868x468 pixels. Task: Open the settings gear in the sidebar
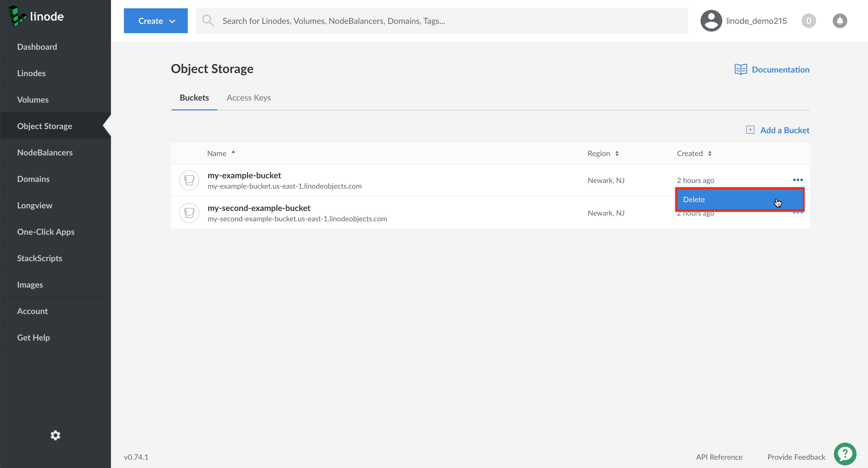click(55, 435)
